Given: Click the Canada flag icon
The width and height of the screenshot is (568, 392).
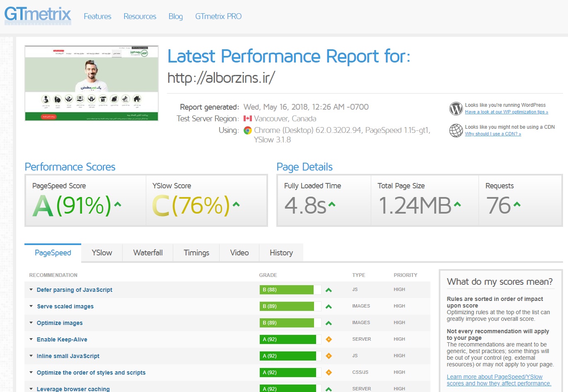Looking at the screenshot, I should pyautogui.click(x=248, y=118).
